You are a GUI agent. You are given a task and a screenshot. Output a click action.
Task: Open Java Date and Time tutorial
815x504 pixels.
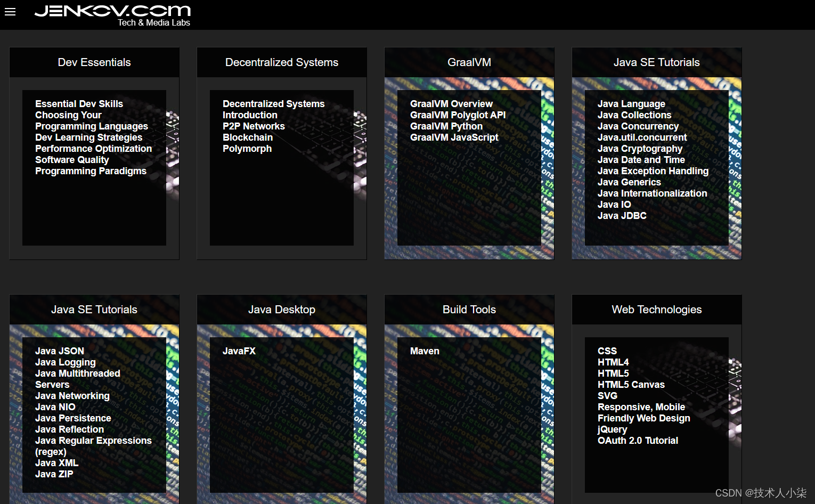641,160
